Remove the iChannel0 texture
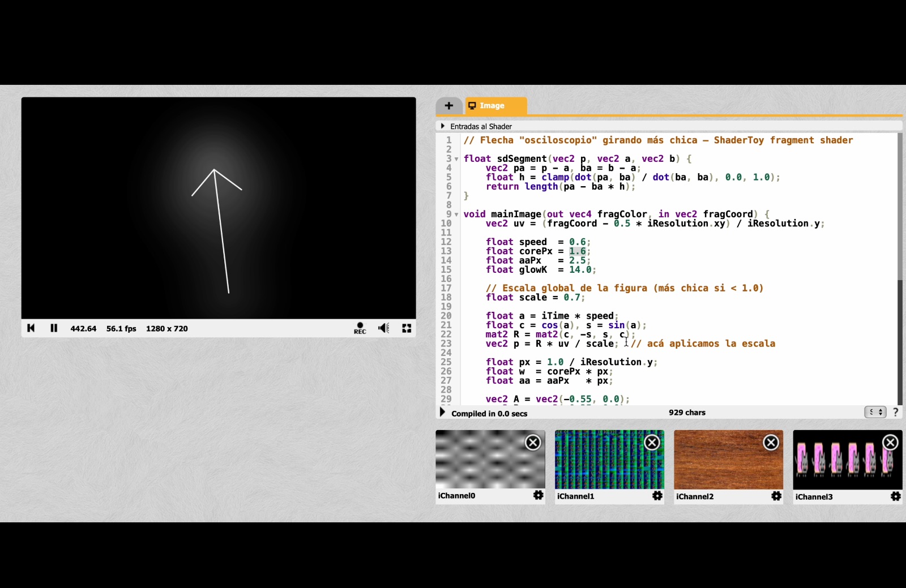 [x=533, y=443]
